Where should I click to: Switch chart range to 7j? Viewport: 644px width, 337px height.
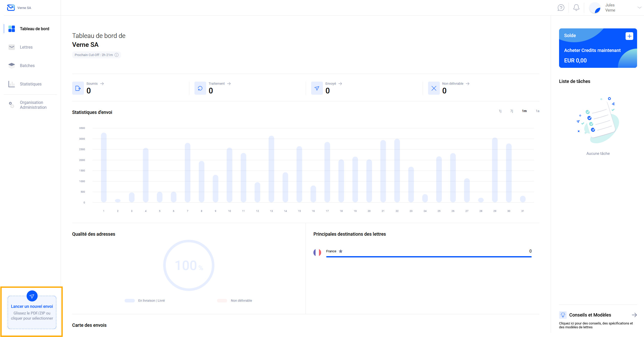[511, 111]
